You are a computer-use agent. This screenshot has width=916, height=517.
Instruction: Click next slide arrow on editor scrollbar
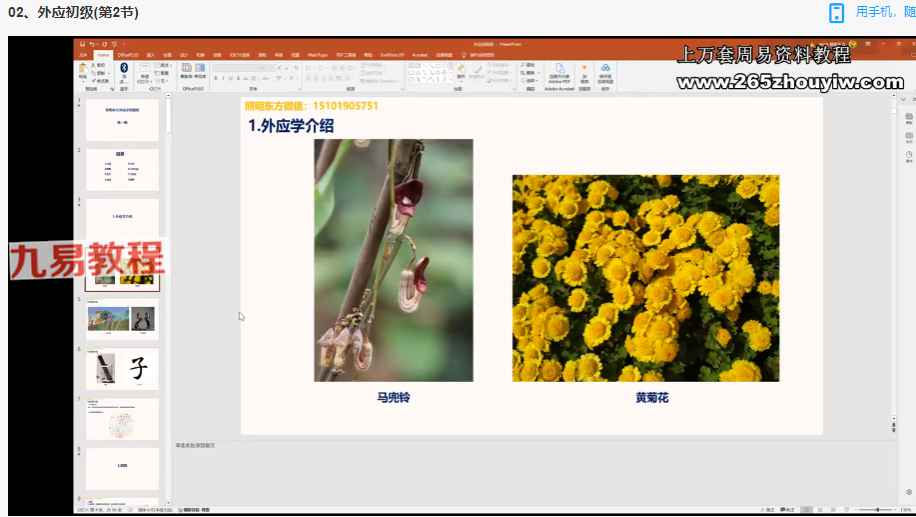893,429
